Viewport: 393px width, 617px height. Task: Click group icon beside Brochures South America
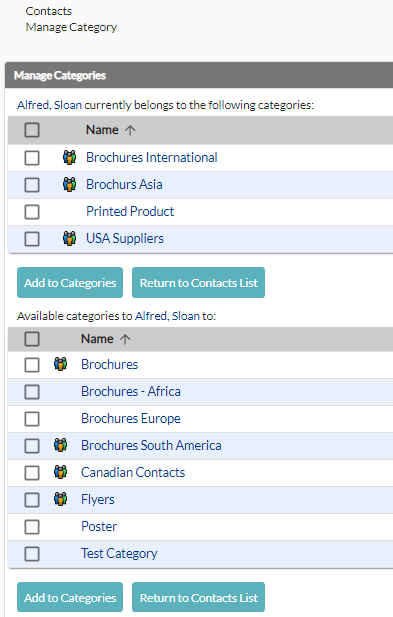point(61,445)
